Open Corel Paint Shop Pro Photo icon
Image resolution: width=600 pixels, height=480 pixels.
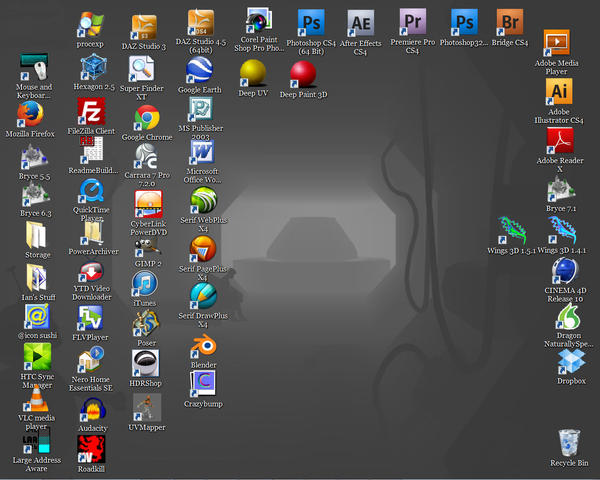pyautogui.click(x=259, y=20)
